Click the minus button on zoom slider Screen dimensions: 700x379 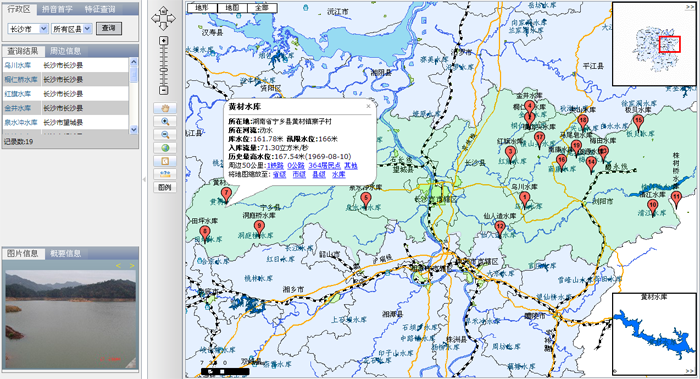(x=164, y=90)
